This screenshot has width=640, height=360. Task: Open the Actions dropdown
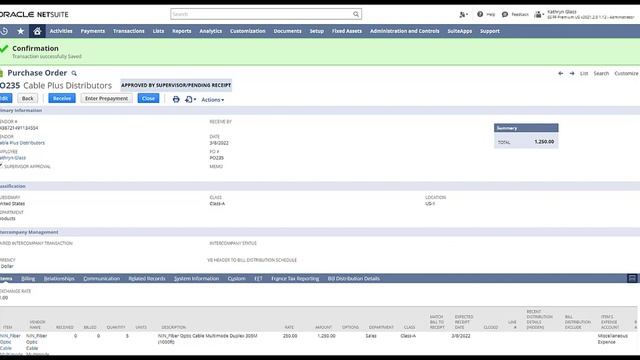click(212, 100)
